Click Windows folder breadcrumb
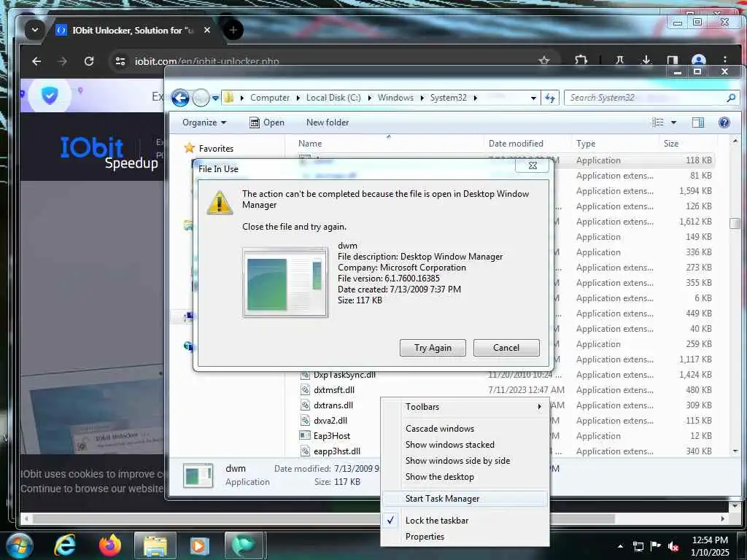The image size is (747, 560). pyautogui.click(x=395, y=98)
